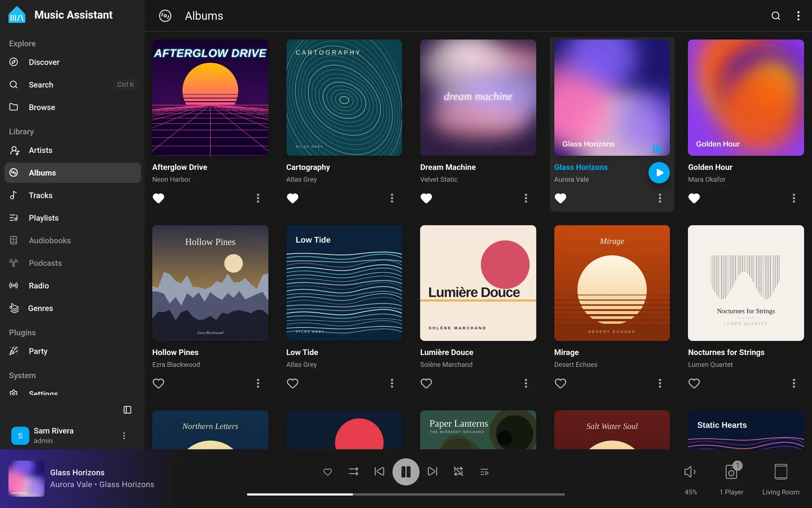This screenshot has width=812, height=508.
Task: Open the Nocturnes for Strings album title
Action: 726,352
